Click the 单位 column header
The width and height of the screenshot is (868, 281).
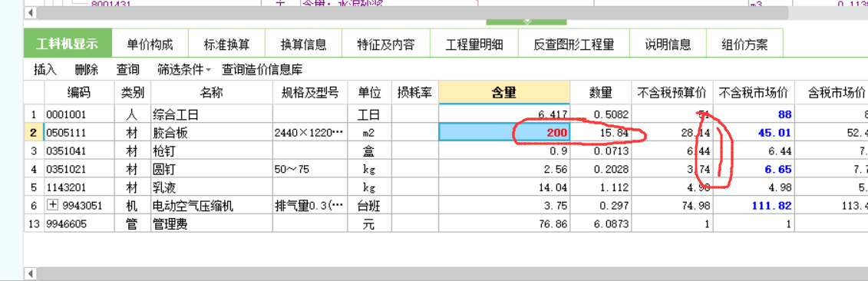click(x=369, y=93)
